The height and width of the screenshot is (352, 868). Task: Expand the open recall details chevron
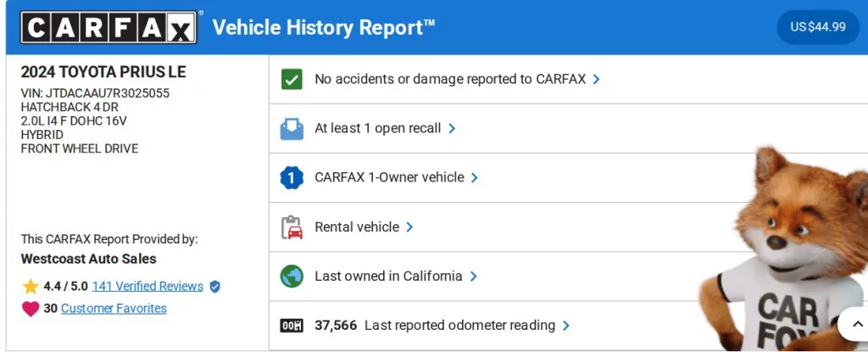coord(452,128)
